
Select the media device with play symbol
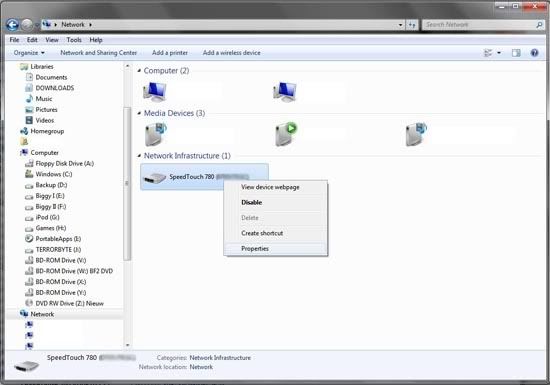point(286,134)
